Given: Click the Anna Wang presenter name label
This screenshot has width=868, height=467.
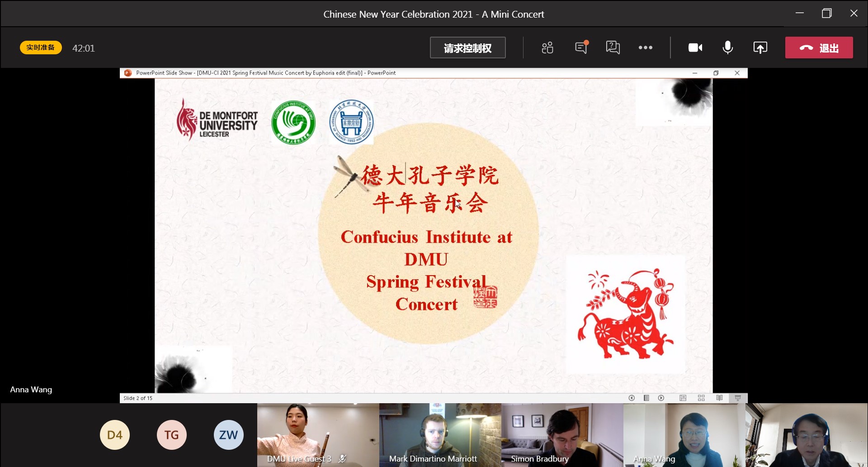Looking at the screenshot, I should point(31,390).
